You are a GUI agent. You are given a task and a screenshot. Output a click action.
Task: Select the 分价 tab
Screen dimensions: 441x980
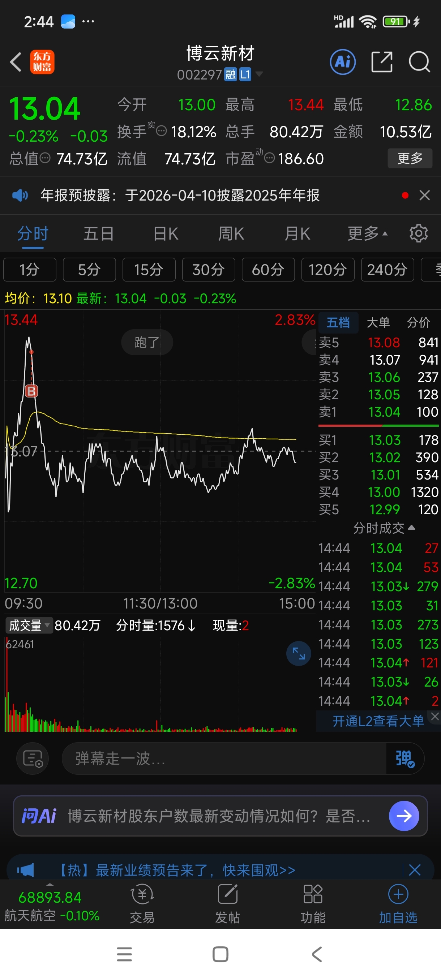pyautogui.click(x=418, y=322)
